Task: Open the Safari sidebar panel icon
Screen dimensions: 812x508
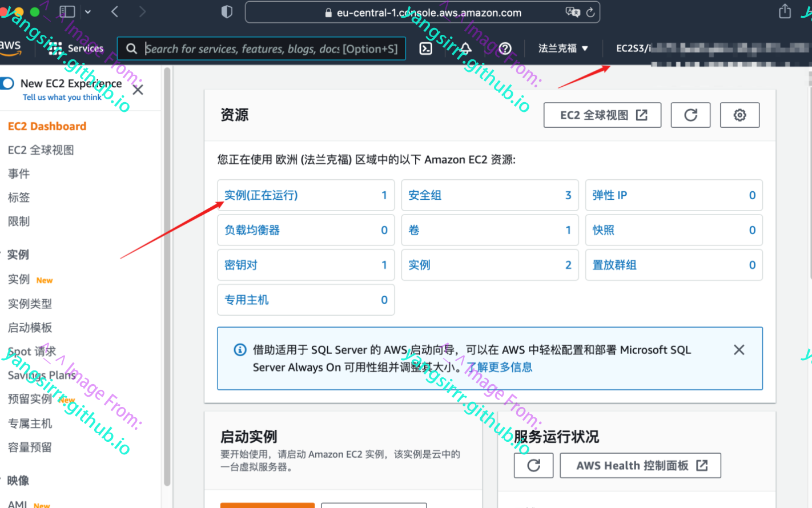Action: [67, 11]
